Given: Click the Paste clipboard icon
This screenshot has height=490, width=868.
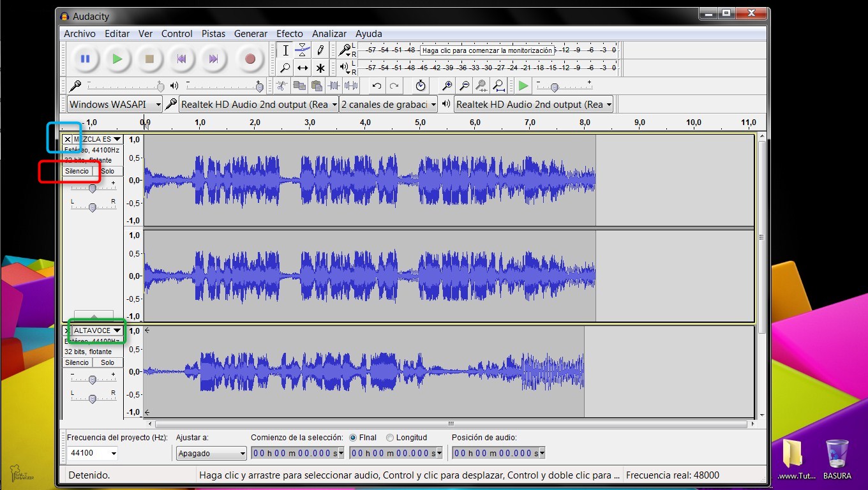Looking at the screenshot, I should 317,85.
